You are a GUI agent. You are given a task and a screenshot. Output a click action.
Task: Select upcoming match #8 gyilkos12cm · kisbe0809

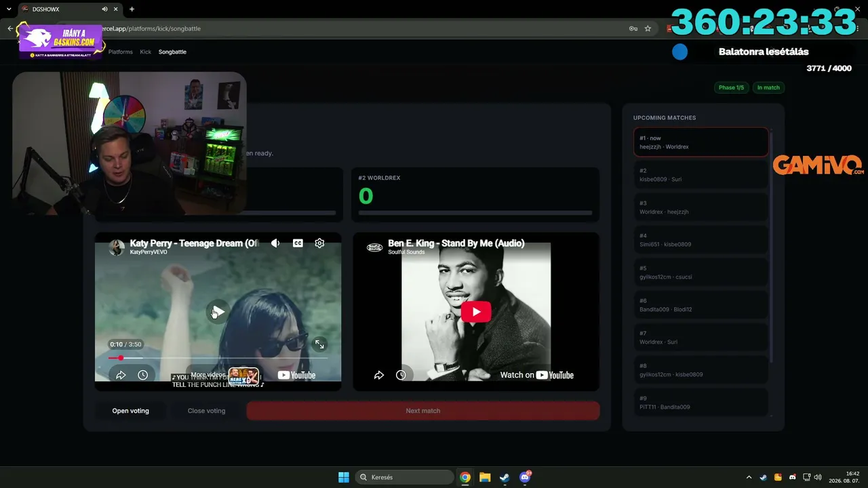[701, 370]
